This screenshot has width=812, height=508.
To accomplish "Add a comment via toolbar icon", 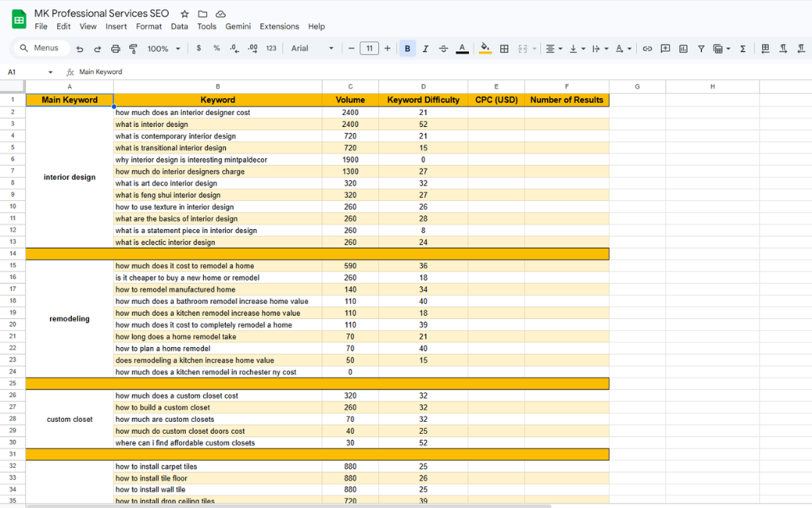I will (x=665, y=48).
